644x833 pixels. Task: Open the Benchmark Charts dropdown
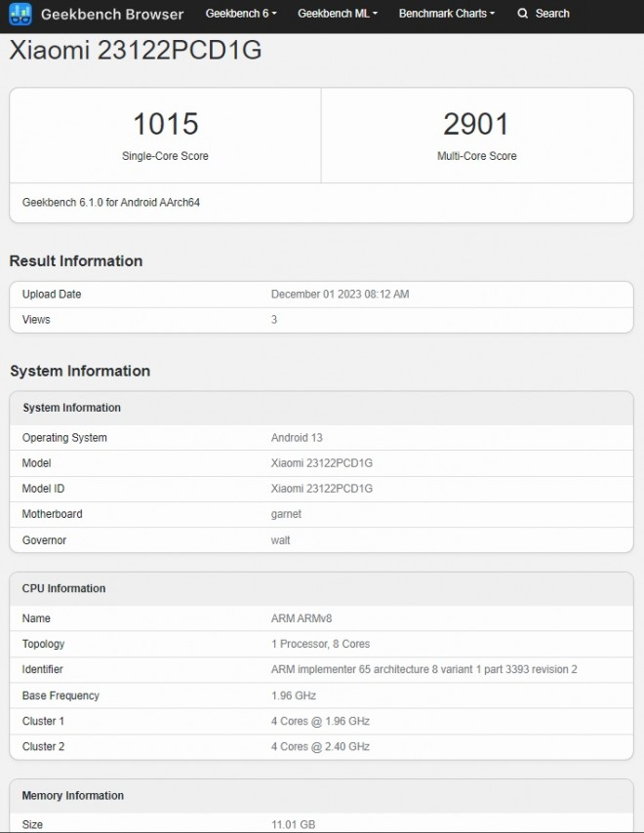pyautogui.click(x=447, y=14)
